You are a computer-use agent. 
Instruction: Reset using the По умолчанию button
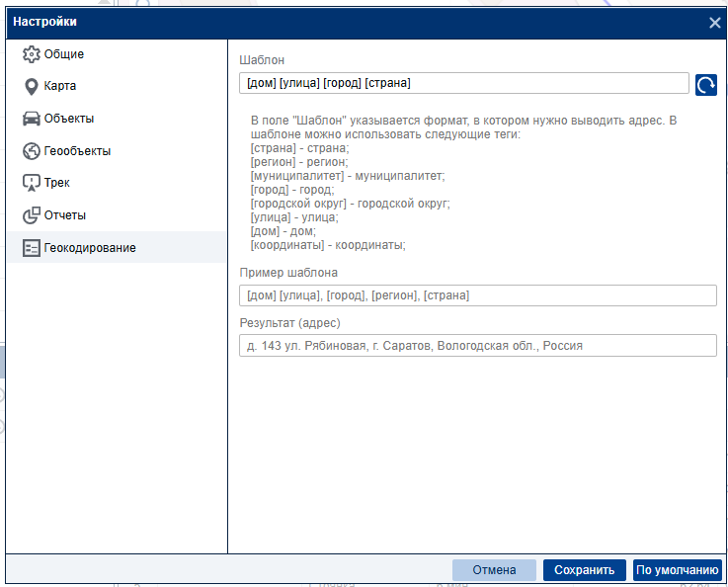677,570
